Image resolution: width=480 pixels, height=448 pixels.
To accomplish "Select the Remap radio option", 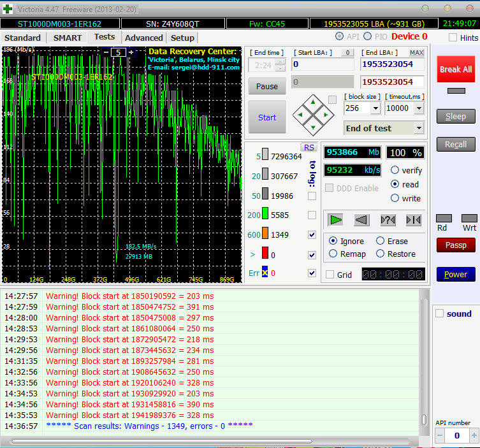I will (x=333, y=254).
